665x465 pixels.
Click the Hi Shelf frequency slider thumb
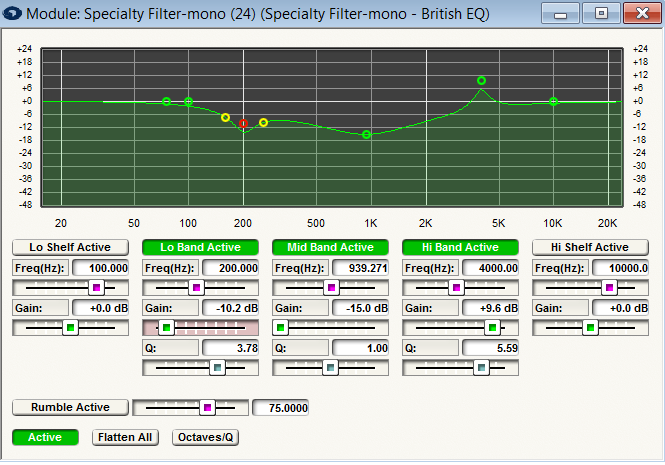pos(609,288)
